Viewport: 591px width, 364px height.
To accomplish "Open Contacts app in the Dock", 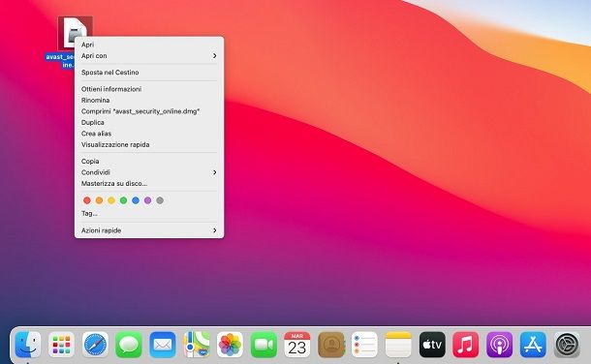I will coord(331,345).
